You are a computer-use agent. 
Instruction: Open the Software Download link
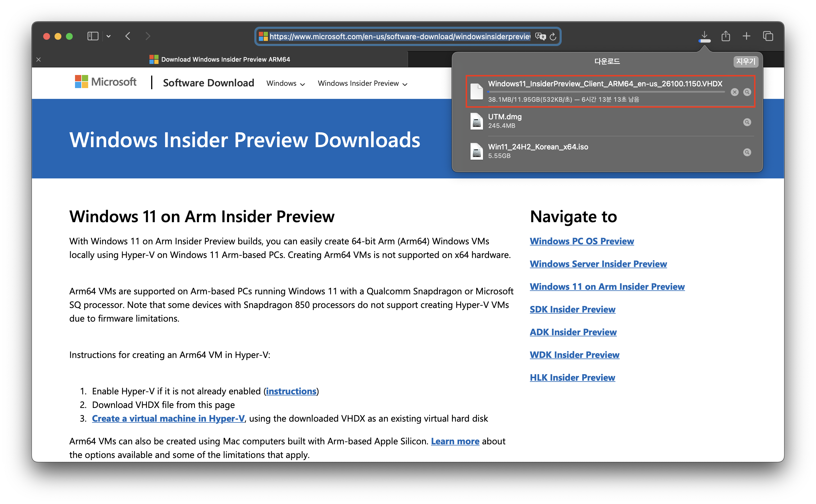208,83
